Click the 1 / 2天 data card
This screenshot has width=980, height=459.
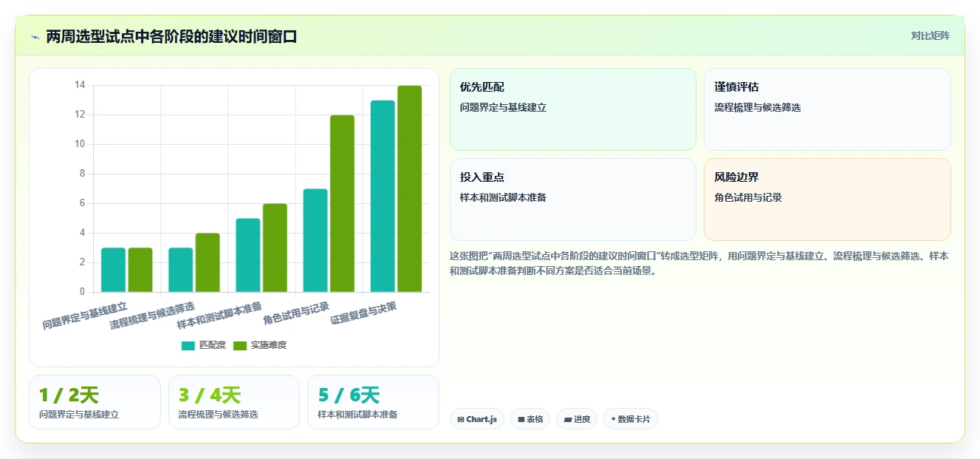pyautogui.click(x=95, y=402)
